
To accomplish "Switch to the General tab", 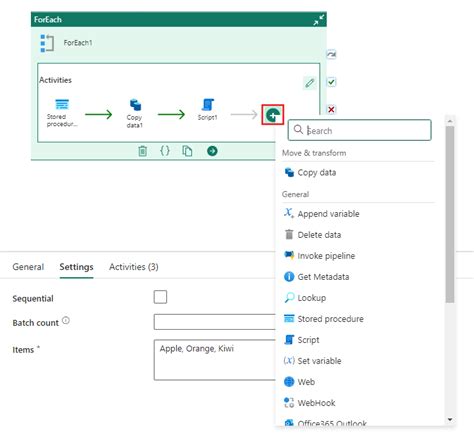I will point(28,267).
